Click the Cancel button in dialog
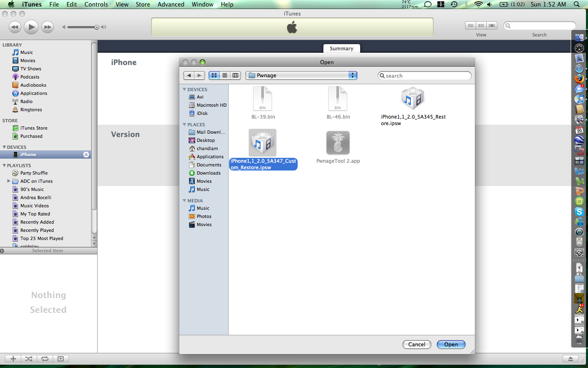Screen dimensions: 588x368 point(416,344)
